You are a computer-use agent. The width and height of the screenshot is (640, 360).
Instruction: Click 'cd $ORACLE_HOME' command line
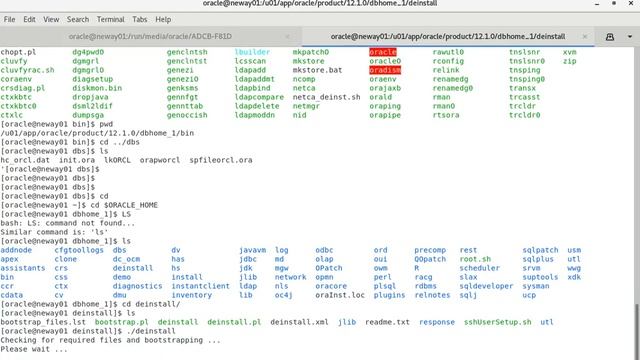(x=124, y=205)
